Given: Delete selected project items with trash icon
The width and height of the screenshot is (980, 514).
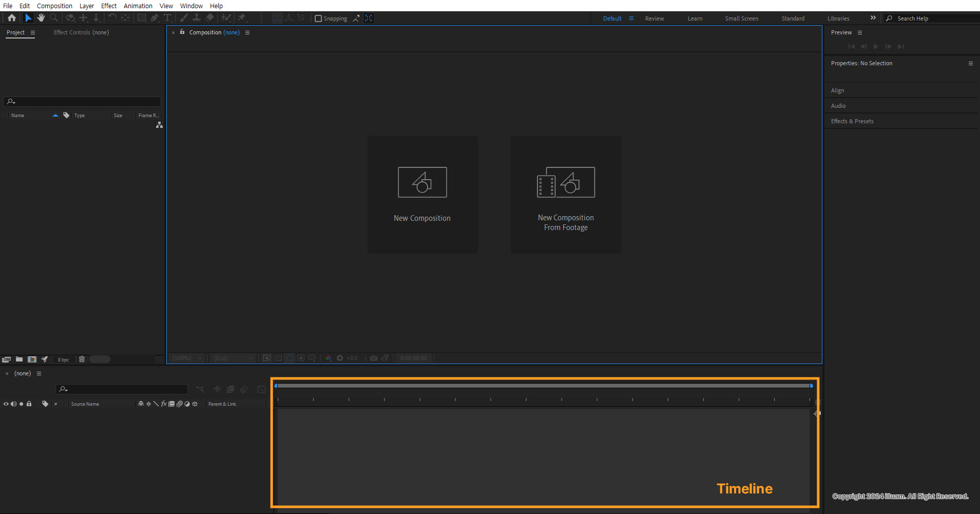Looking at the screenshot, I should pos(82,359).
